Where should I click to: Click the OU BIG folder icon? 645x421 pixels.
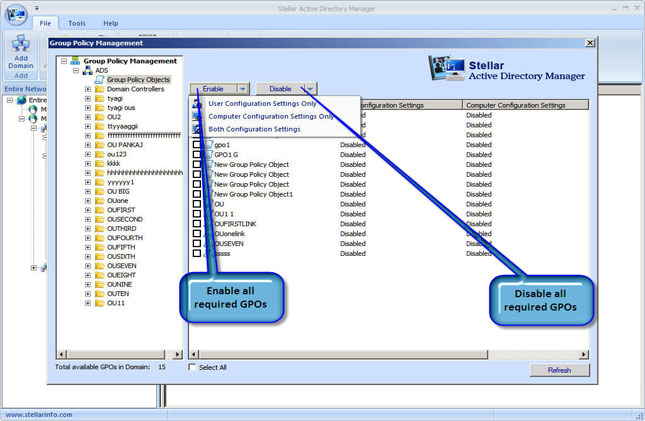[99, 191]
